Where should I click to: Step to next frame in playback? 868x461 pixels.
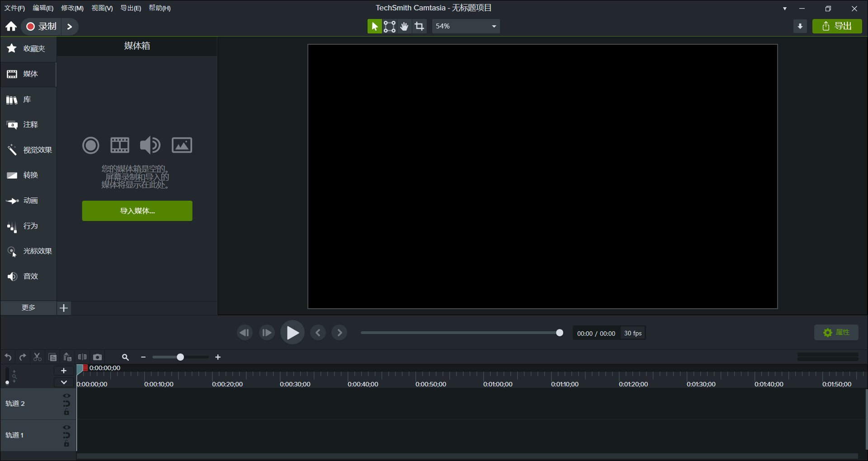pos(267,333)
